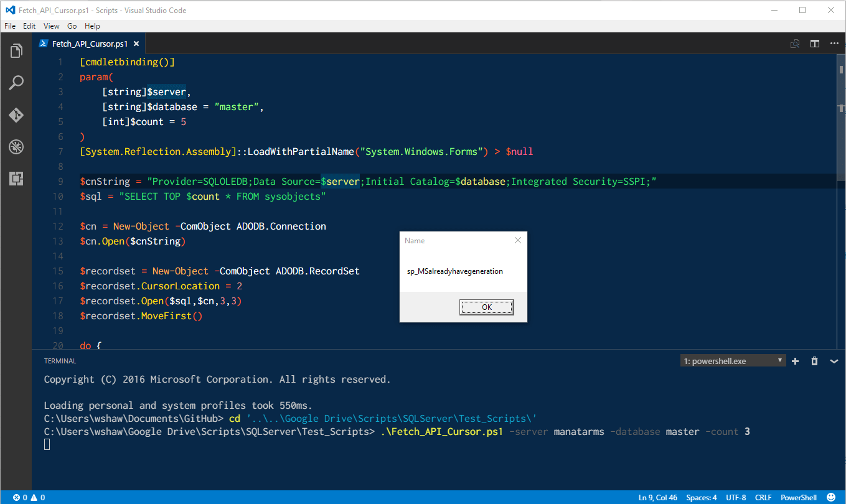The image size is (846, 504).
Task: Open the Extensions view icon
Action: (16, 179)
